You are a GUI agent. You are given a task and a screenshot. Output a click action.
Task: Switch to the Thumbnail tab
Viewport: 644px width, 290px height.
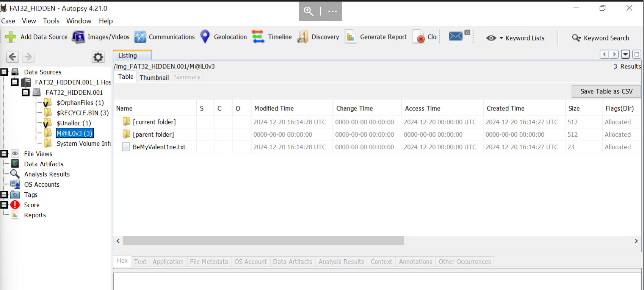(154, 77)
